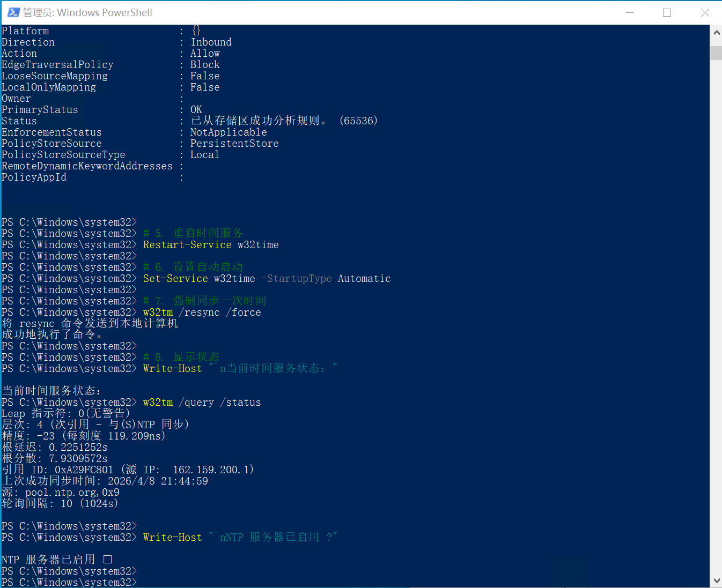Click the 'PersistentStore' value text
Viewport: 722px width, 588px height.
pyautogui.click(x=234, y=144)
